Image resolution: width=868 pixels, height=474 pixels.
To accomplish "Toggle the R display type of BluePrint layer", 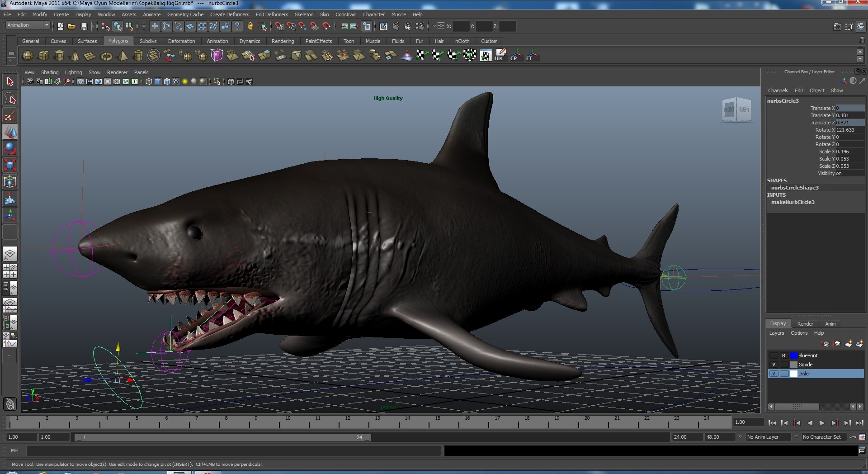I will (x=783, y=355).
